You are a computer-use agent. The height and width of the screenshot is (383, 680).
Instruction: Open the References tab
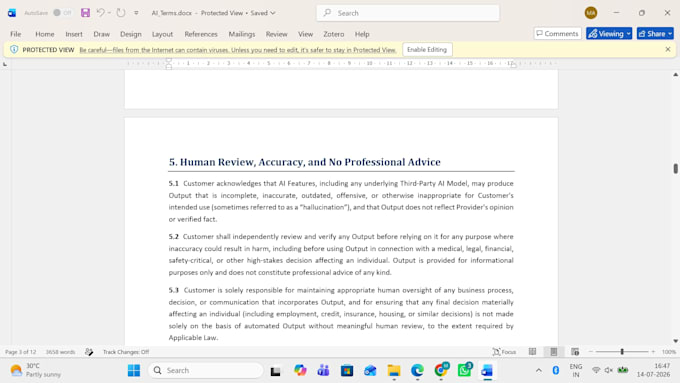tap(201, 34)
